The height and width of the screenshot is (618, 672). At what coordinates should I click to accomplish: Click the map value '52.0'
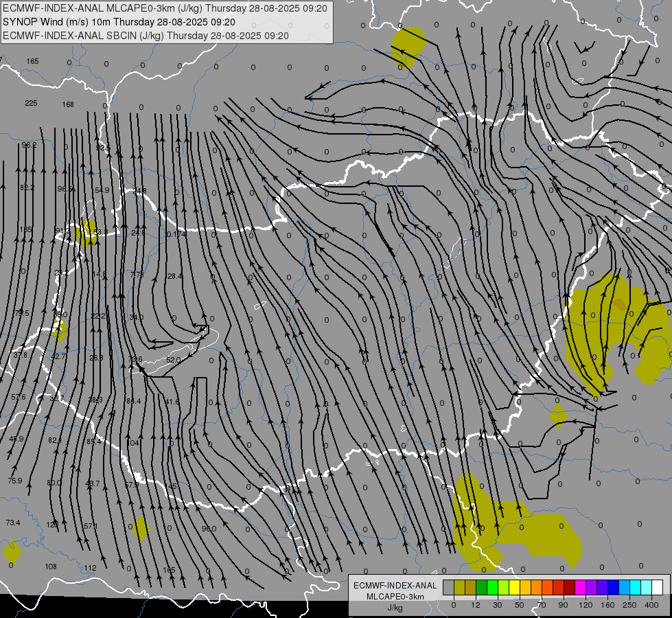pos(173,360)
